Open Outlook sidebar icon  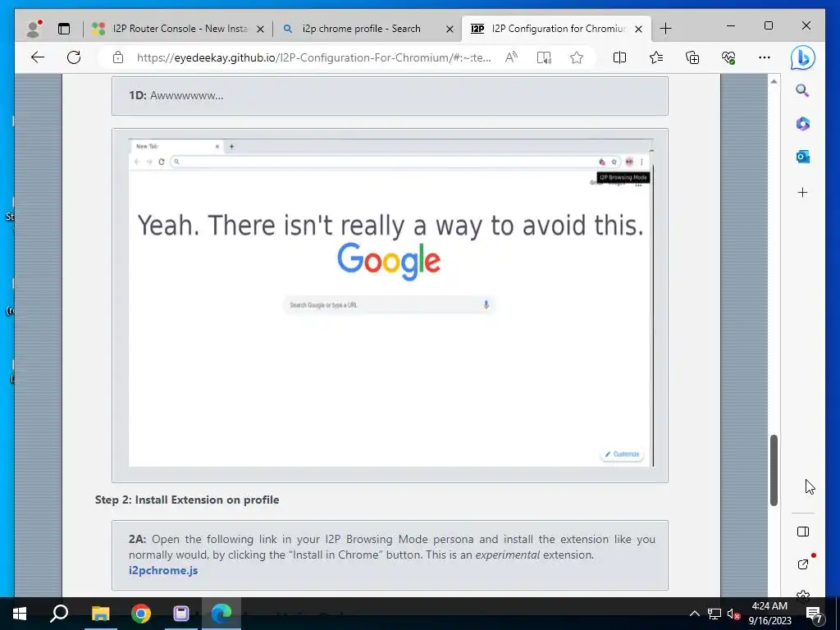tap(802, 157)
